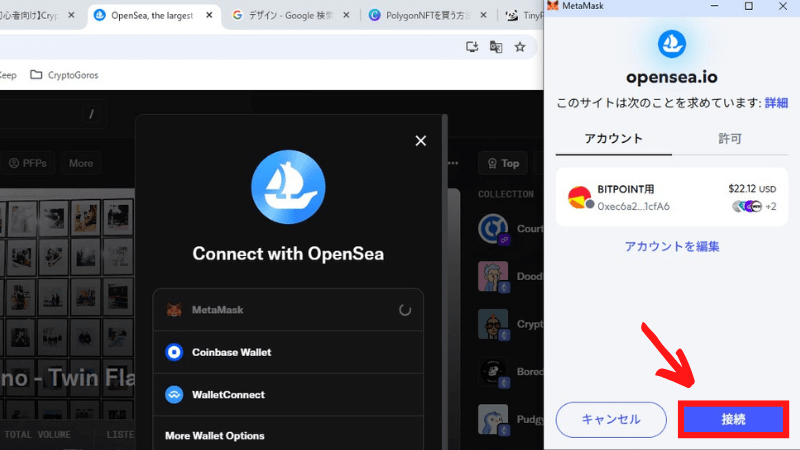Select the BITPOINT用 account card
This screenshot has width=800, height=450.
click(672, 197)
